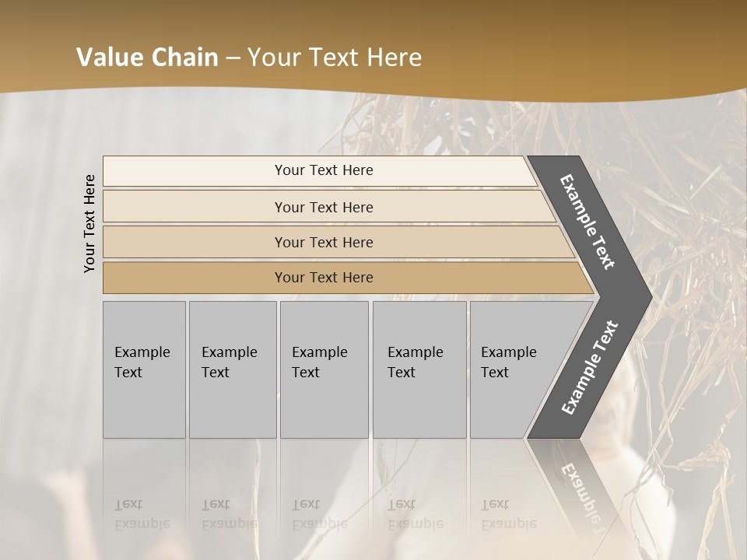The width and height of the screenshot is (747, 560).
Task: Select the third 'Your Text Here' bar
Action: pos(323,242)
